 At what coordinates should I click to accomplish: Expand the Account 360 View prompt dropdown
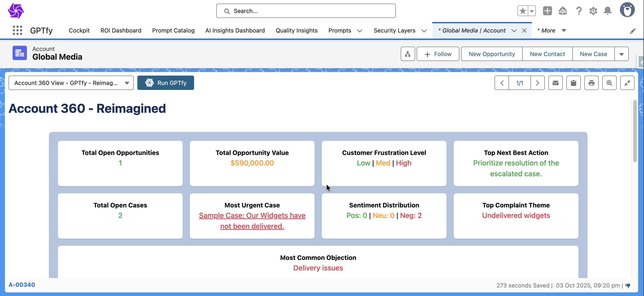[x=71, y=83]
